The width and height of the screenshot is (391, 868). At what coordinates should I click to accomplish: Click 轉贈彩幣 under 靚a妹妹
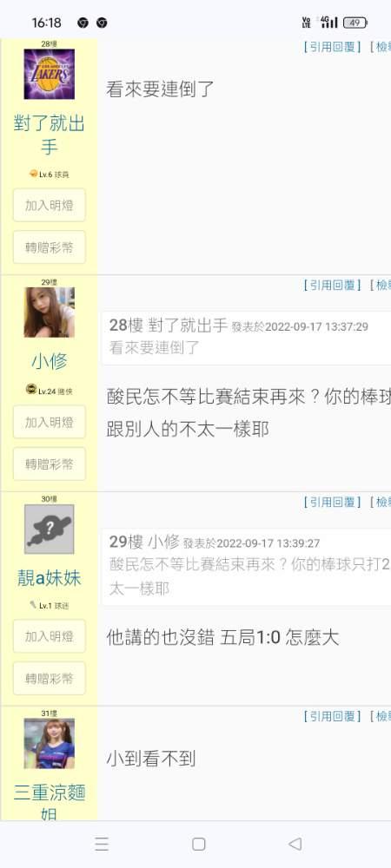50,679
